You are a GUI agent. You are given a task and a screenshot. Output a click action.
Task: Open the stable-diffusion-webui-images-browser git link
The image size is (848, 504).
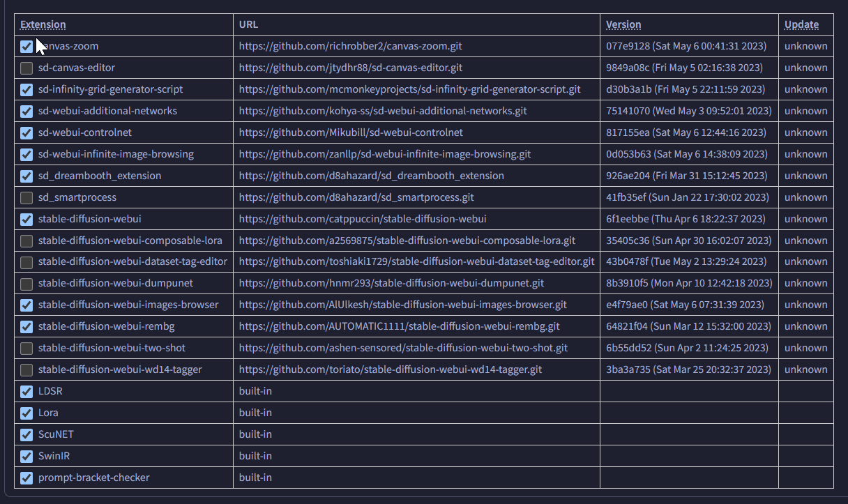coord(402,305)
